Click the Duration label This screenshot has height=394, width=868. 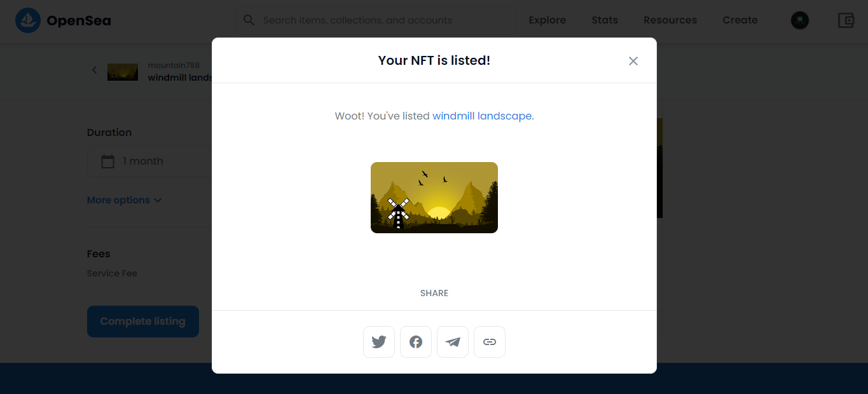click(109, 132)
